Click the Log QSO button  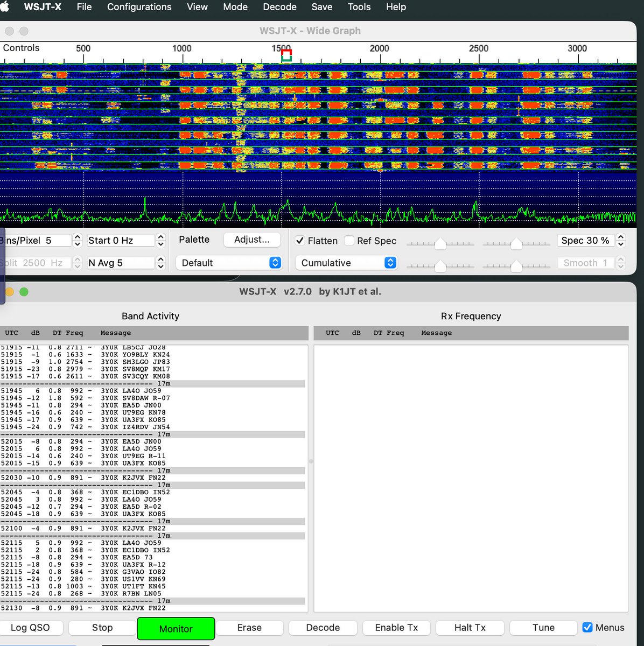31,628
